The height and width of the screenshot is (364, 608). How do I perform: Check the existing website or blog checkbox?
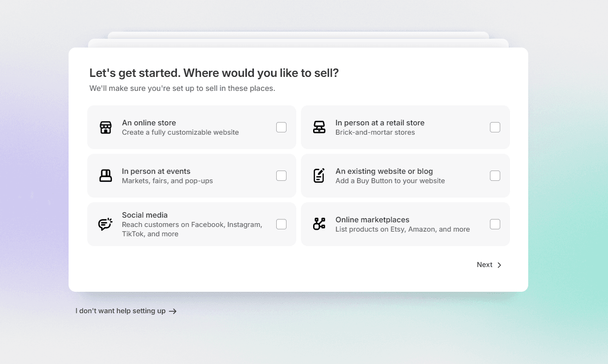tap(495, 176)
